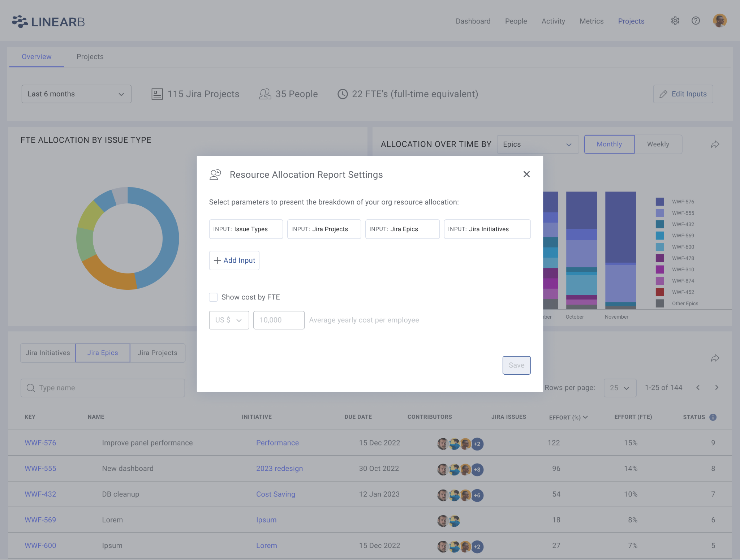Click the Type name search field
The height and width of the screenshot is (560, 740).
coord(103,388)
